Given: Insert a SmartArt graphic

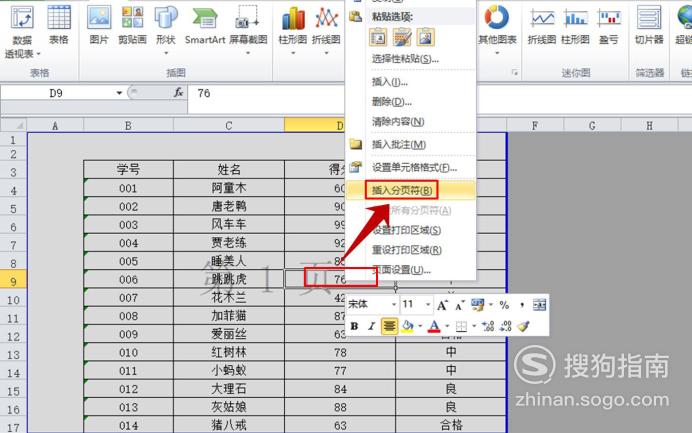Looking at the screenshot, I should (x=205, y=26).
